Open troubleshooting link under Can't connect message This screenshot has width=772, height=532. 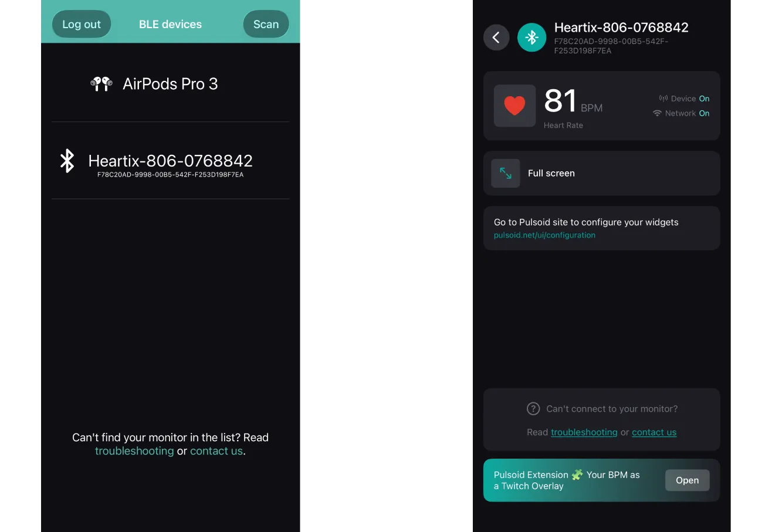584,432
